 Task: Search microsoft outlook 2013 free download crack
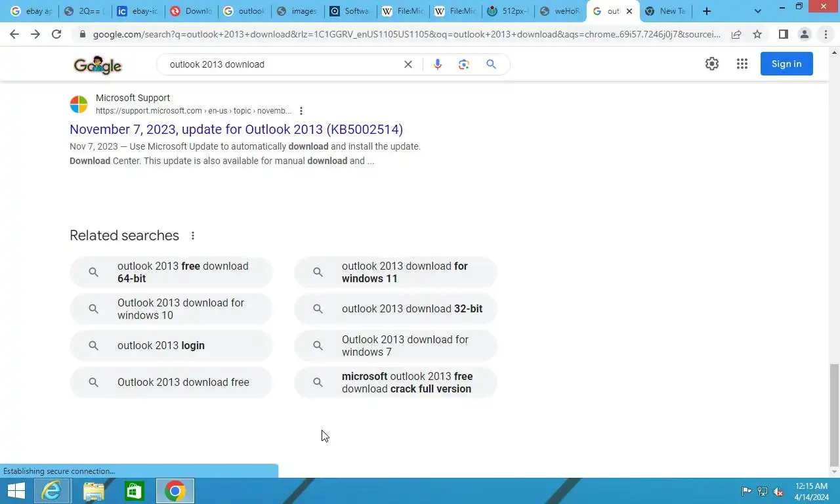396,383
